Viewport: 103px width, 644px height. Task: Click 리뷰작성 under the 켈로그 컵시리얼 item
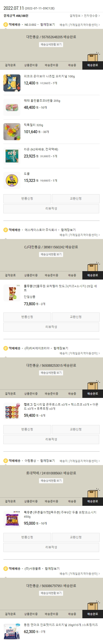coord(51,439)
